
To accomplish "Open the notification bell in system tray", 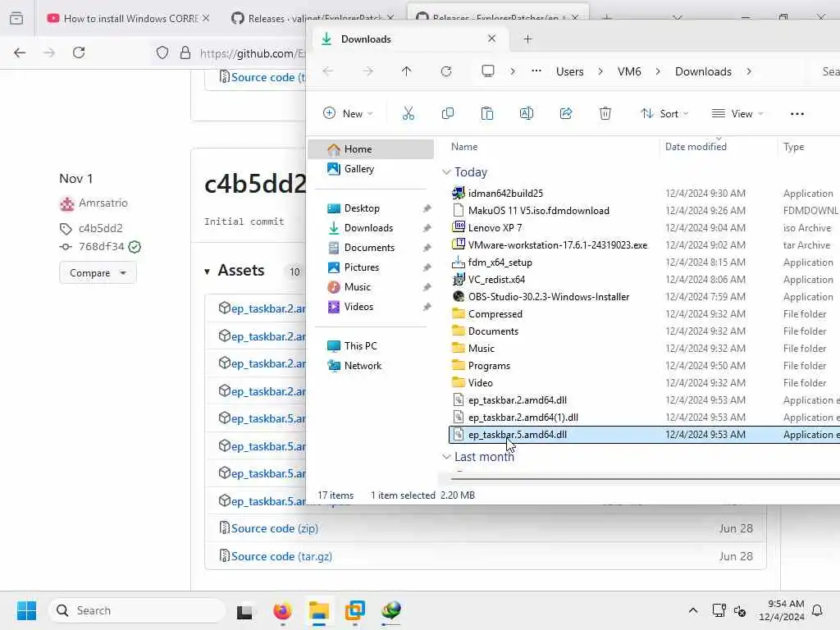I will pos(817,610).
